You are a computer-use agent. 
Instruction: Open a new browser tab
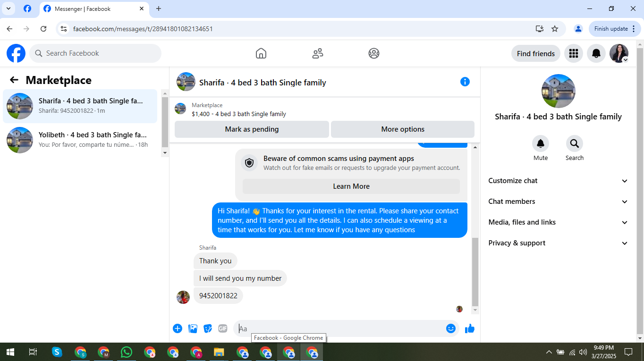click(x=159, y=8)
